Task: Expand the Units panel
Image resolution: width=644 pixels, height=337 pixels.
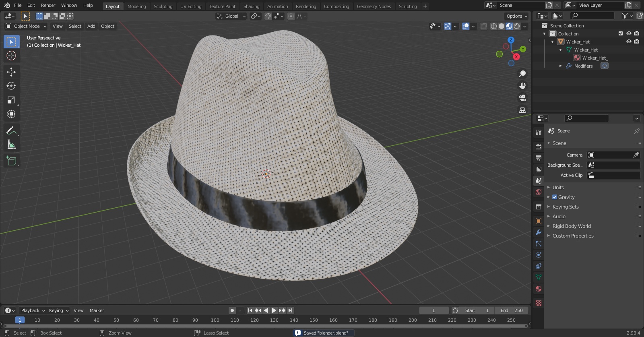Action: pos(558,187)
